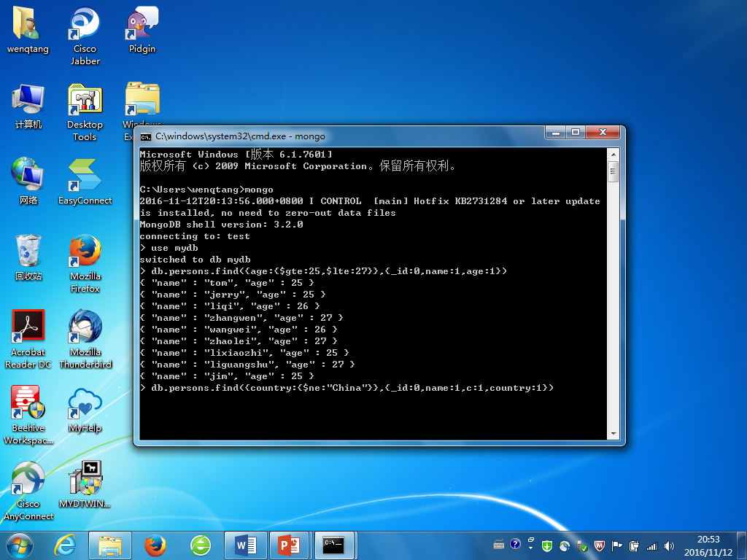
Task: Click the 'C:\Users\wenqtang>mongo' prompt line
Action: [x=206, y=190]
